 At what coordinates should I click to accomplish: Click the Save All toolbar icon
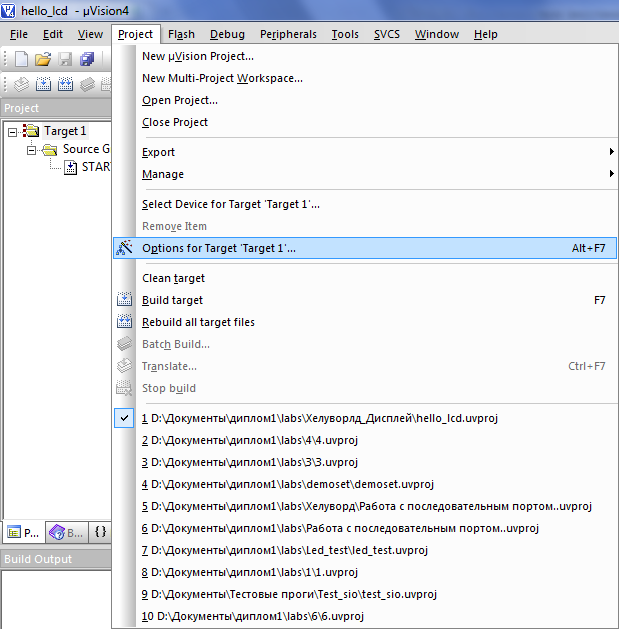coord(87,59)
